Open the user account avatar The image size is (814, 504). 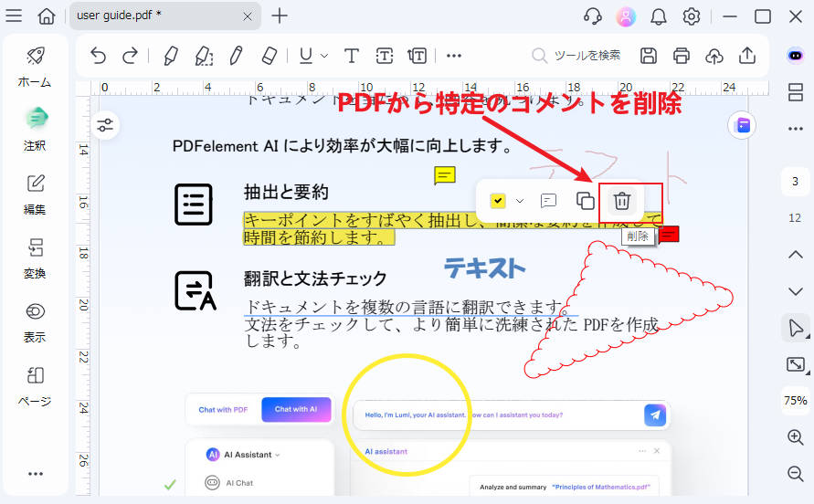click(626, 16)
